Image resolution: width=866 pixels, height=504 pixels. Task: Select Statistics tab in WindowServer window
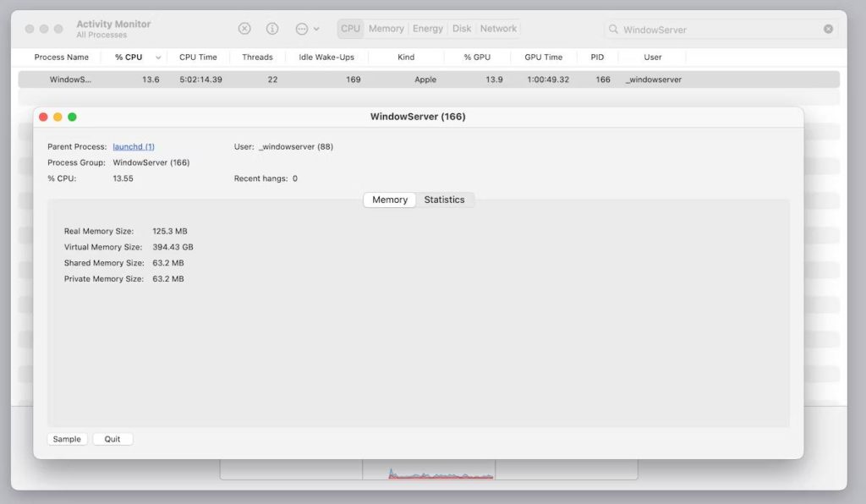point(444,200)
